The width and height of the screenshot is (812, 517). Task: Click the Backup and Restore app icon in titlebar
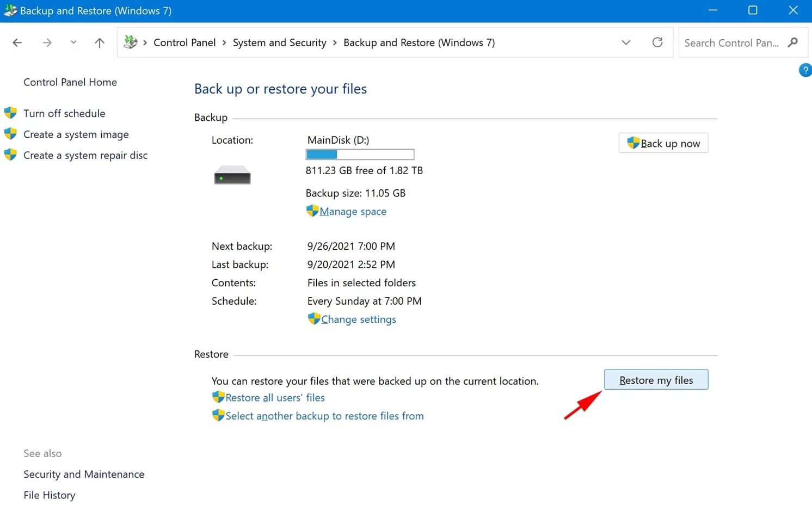click(x=10, y=10)
